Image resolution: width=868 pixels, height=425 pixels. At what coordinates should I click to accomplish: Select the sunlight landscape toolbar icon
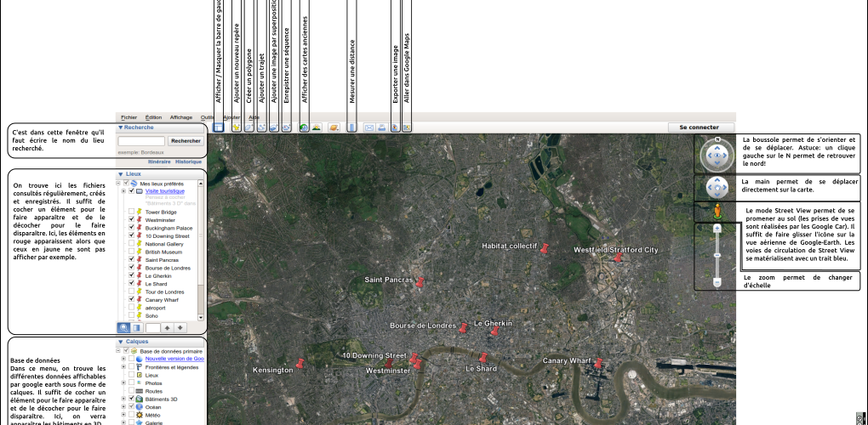[x=316, y=127]
